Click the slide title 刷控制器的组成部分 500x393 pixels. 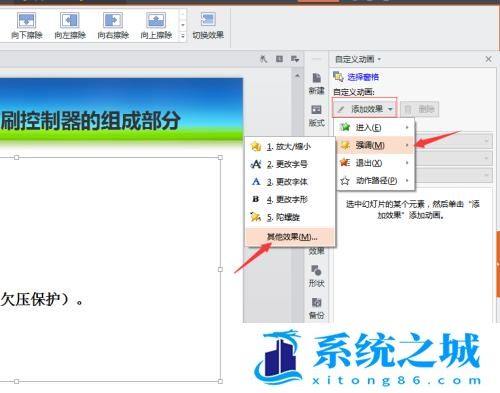tap(90, 120)
